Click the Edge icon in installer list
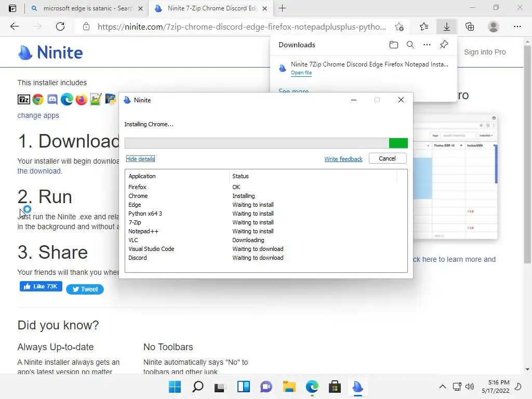The width and height of the screenshot is (532, 399). (x=67, y=99)
